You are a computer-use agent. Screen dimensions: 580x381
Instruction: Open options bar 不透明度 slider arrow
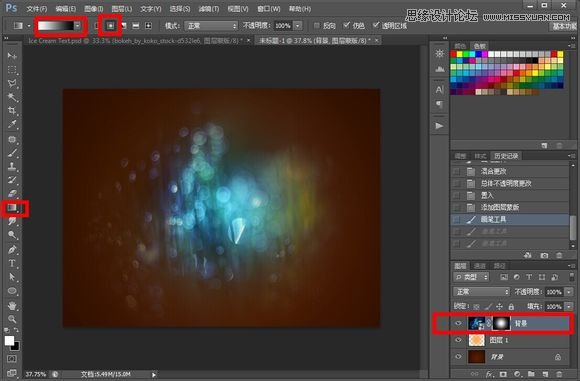(297, 26)
